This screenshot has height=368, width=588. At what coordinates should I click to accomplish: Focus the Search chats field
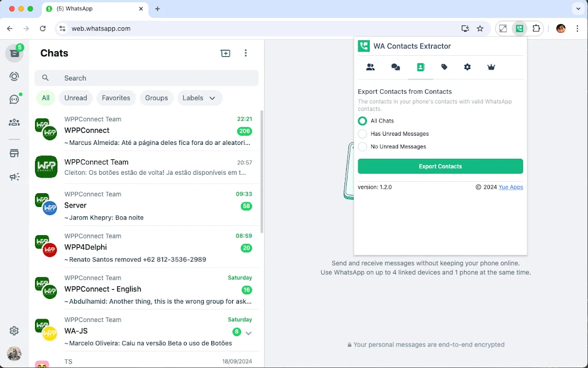[146, 78]
